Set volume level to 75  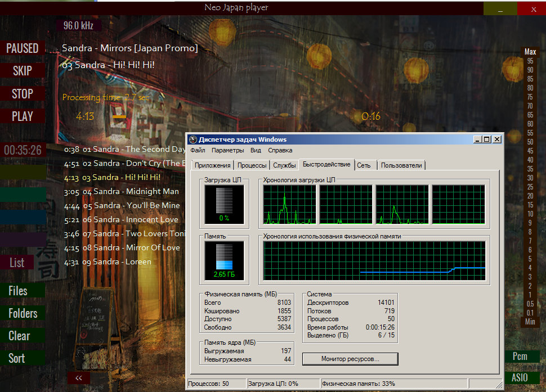[530, 97]
